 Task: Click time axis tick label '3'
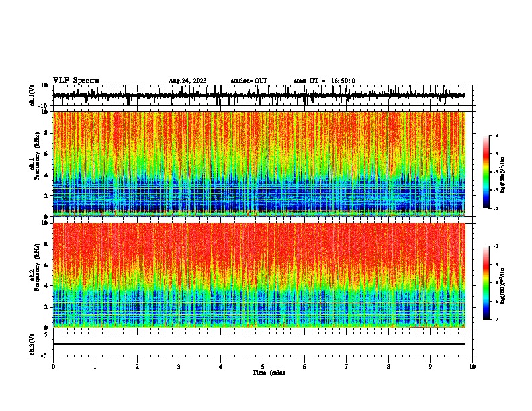(x=179, y=367)
